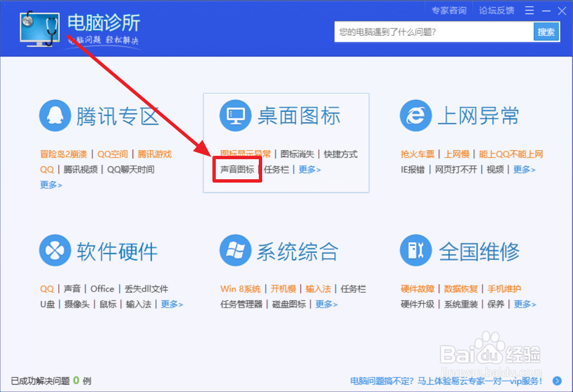573x392 pixels.
Task: Select the 能上QQ不能上网 link
Action: (x=511, y=154)
